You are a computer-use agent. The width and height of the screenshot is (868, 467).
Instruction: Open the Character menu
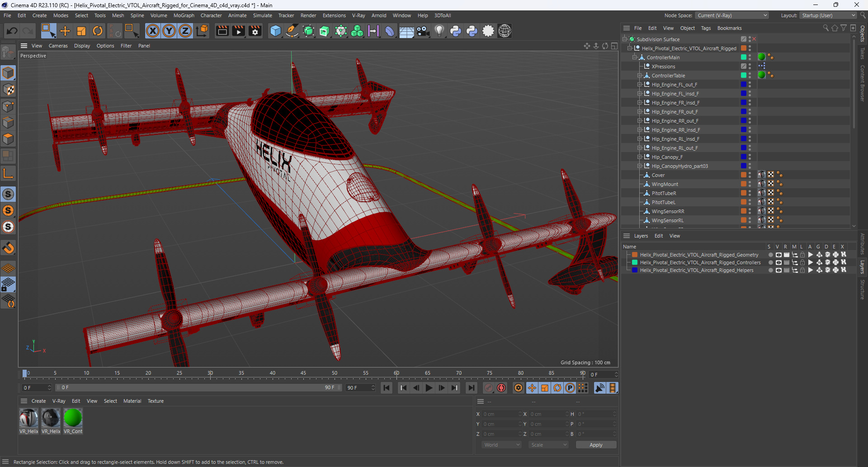click(x=211, y=15)
